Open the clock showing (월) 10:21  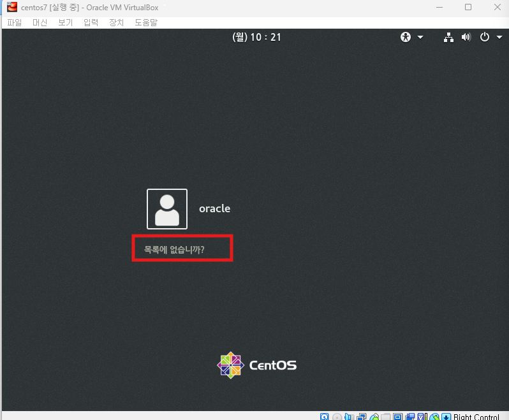point(256,37)
